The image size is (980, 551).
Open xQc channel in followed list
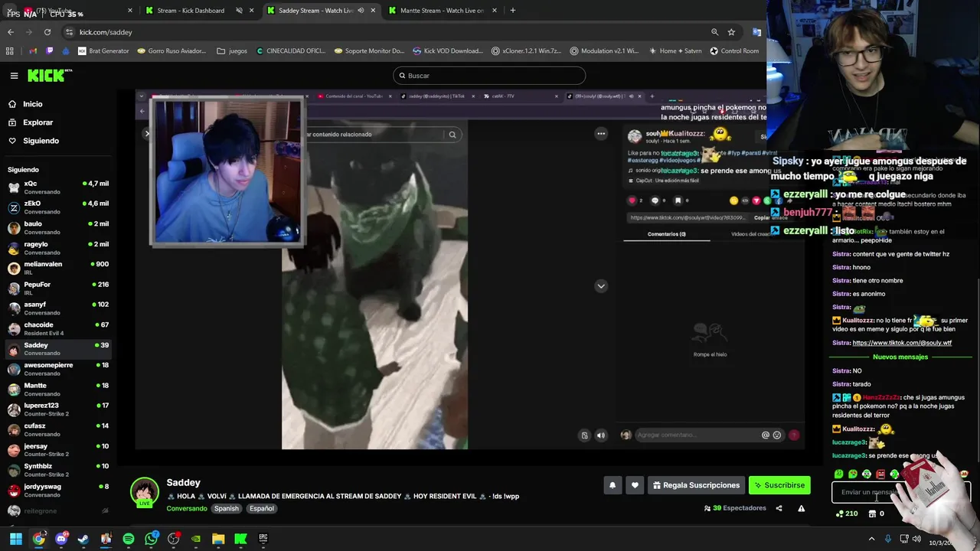point(57,187)
